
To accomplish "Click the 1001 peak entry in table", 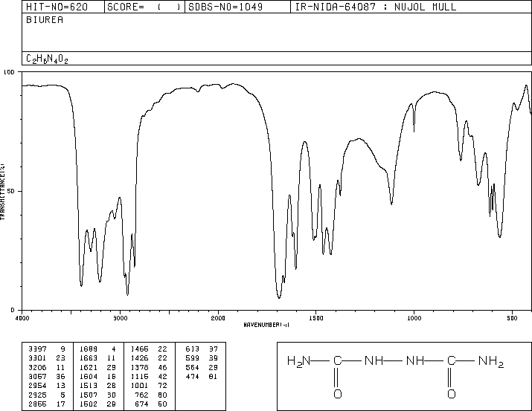I will 149,386.
